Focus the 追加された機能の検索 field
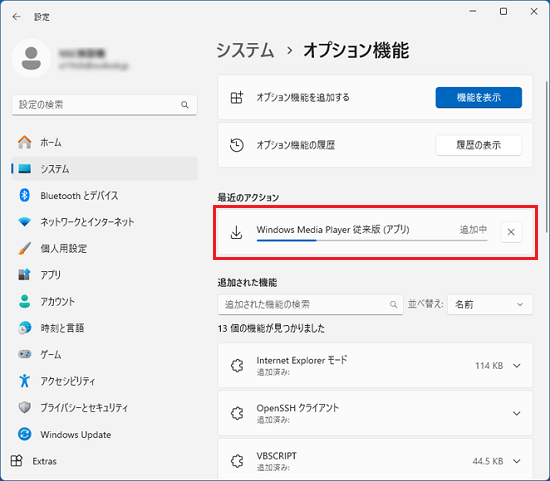This screenshot has width=550, height=481. 310,305
